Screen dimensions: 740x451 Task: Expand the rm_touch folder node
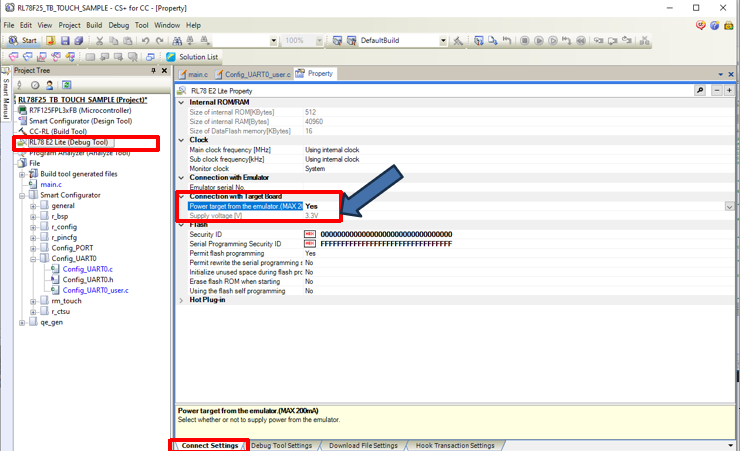coord(33,301)
